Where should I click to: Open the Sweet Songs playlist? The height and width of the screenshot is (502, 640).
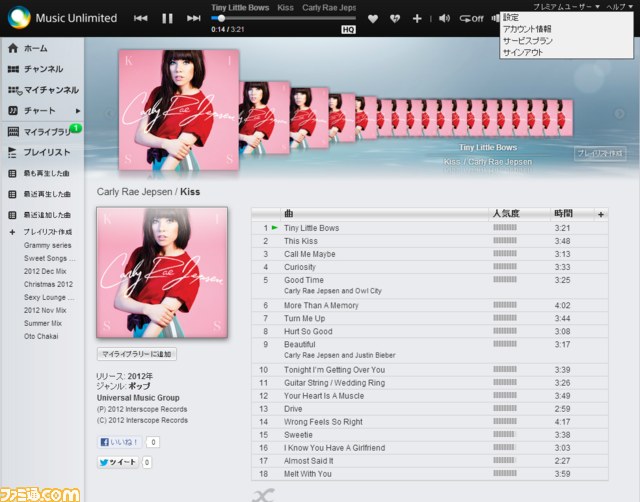click(49, 258)
